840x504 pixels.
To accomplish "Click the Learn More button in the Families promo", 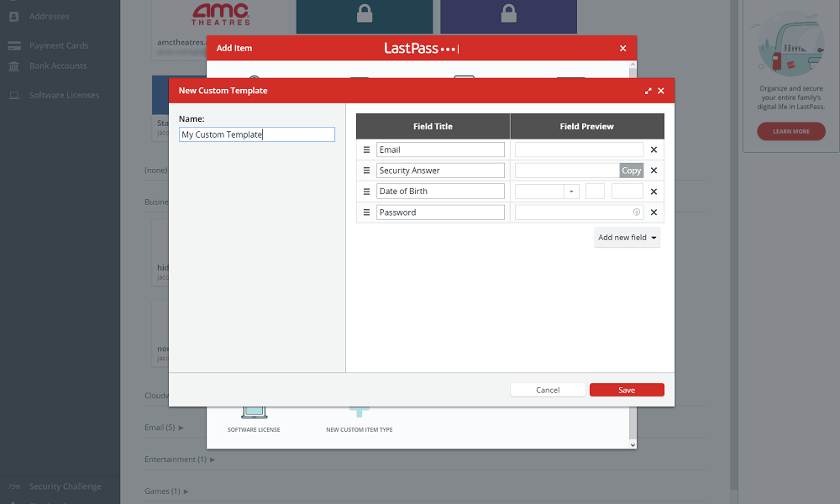I will click(791, 131).
